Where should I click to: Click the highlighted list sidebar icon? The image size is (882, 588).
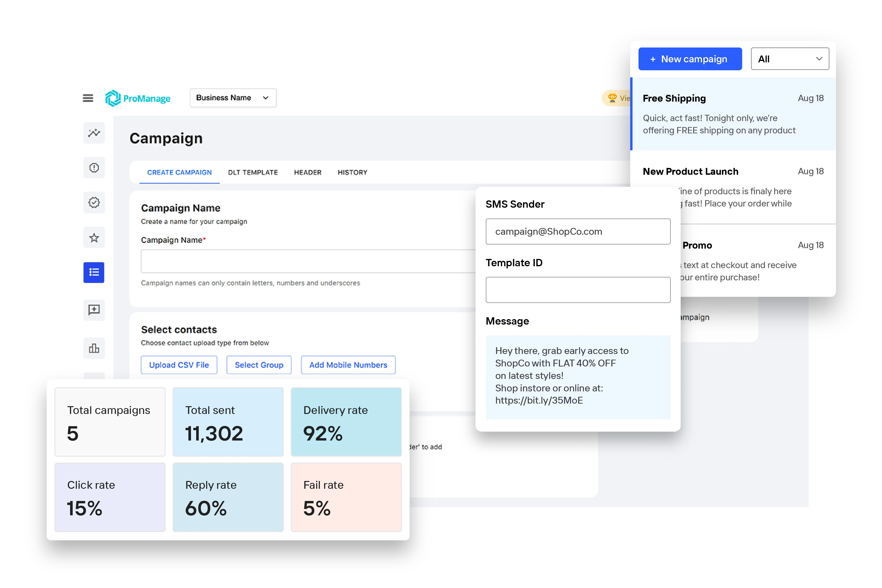94,273
